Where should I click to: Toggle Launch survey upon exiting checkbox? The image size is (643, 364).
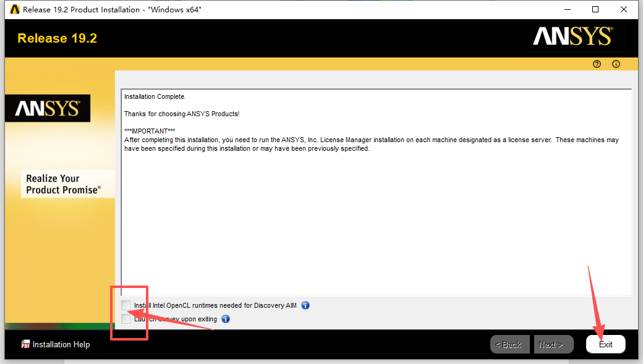127,319
